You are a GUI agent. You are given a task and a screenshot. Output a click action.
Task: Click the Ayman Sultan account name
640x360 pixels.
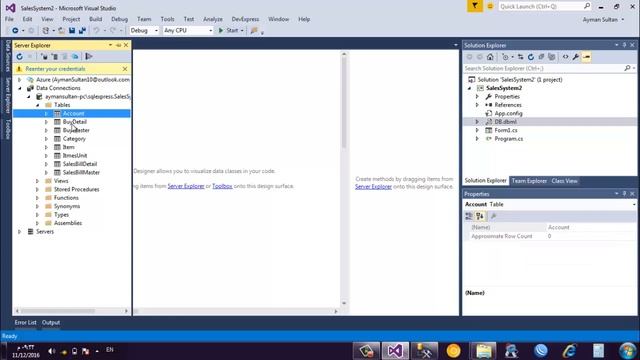click(600, 20)
